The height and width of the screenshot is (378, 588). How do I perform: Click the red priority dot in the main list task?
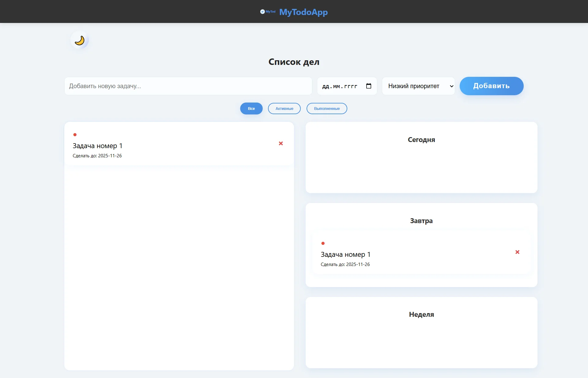tap(75, 135)
